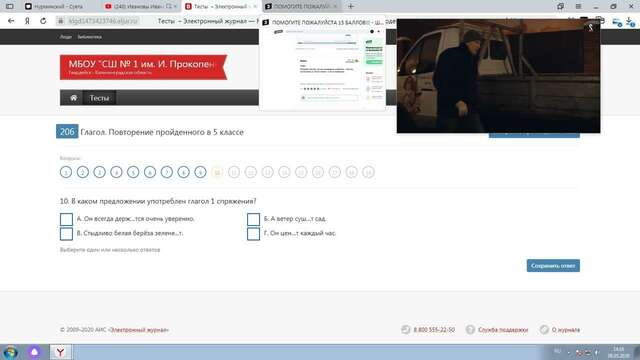This screenshot has width=640, height=360.
Task: Check answer А about держ...тся
Action: click(66, 219)
